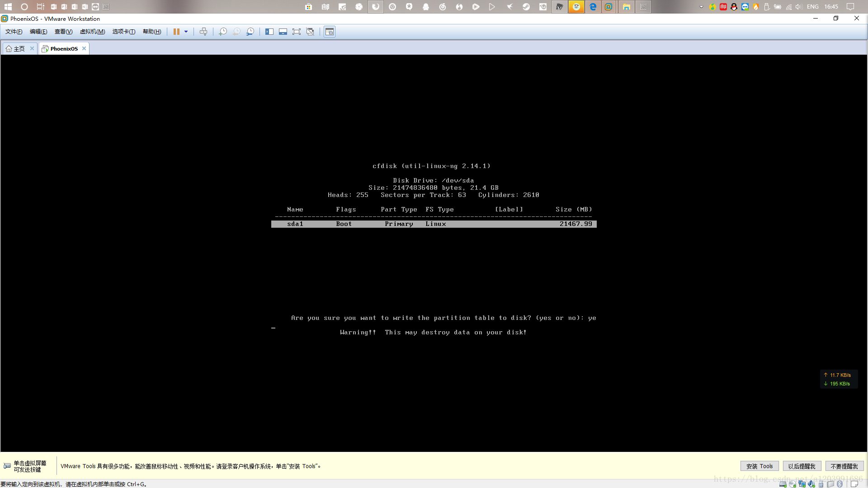Toggle Unity mode icon
Viewport: 868px width, 488px height.
click(x=310, y=32)
